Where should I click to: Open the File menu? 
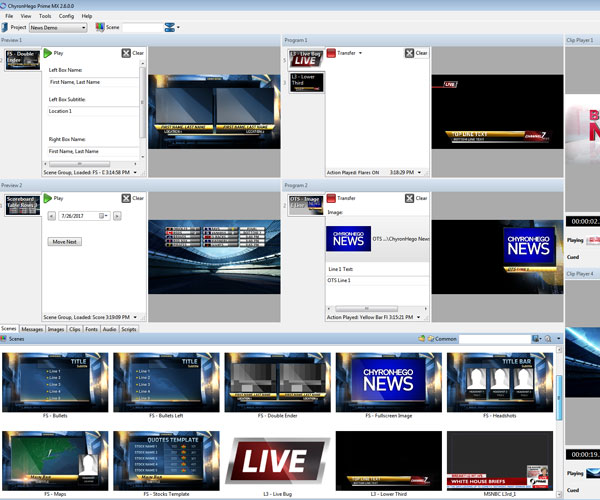click(9, 16)
